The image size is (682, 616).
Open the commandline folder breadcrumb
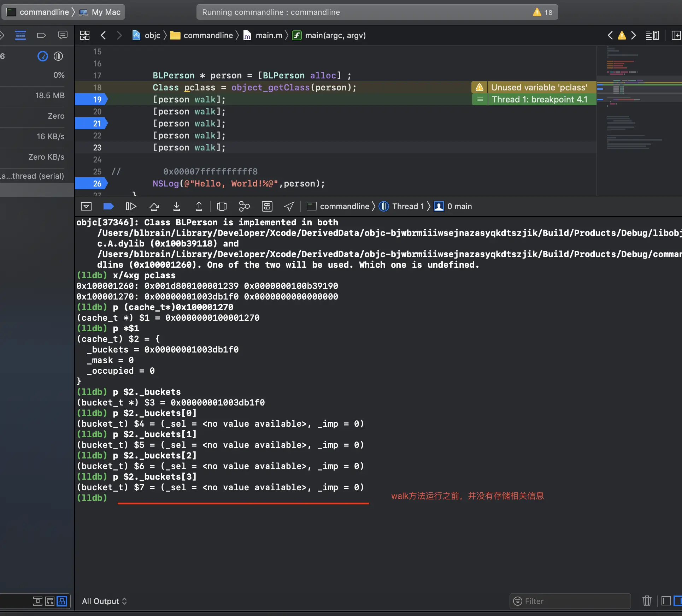tap(208, 35)
